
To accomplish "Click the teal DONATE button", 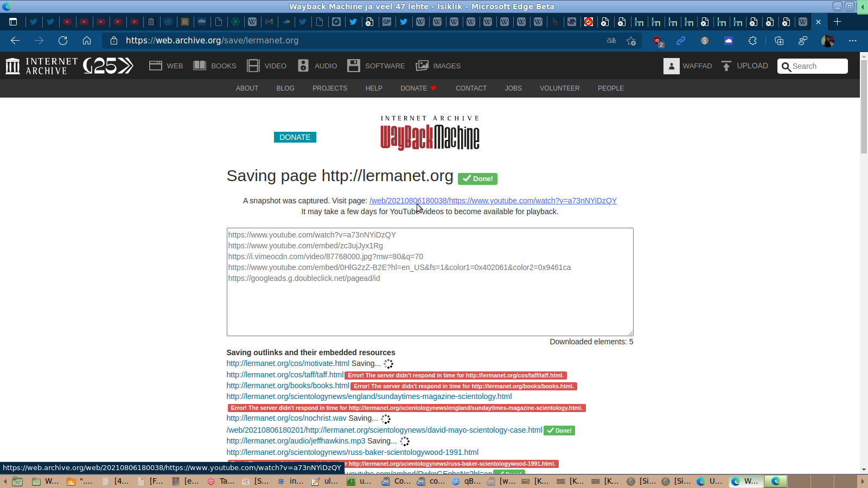I will pos(295,137).
